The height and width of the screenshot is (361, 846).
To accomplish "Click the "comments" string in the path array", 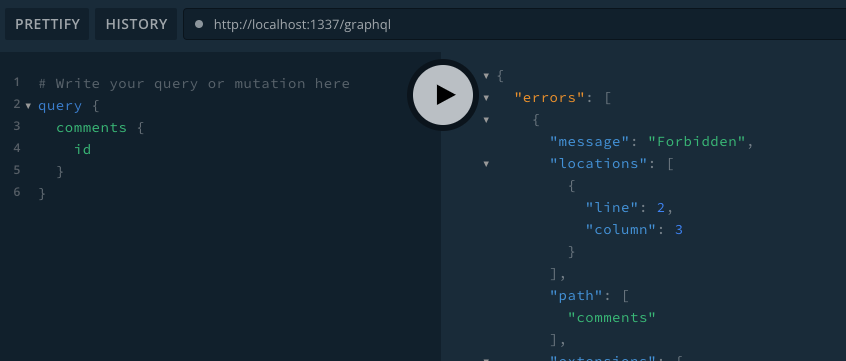I will click(x=612, y=317).
